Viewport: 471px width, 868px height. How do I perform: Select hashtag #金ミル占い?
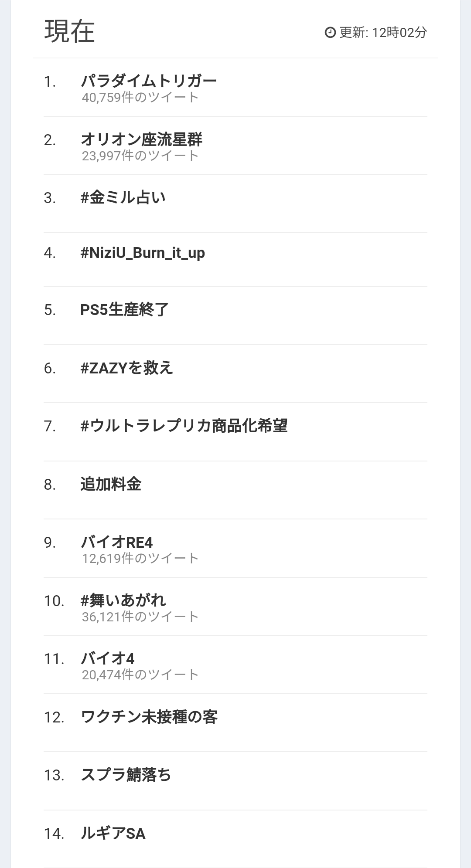(x=123, y=198)
